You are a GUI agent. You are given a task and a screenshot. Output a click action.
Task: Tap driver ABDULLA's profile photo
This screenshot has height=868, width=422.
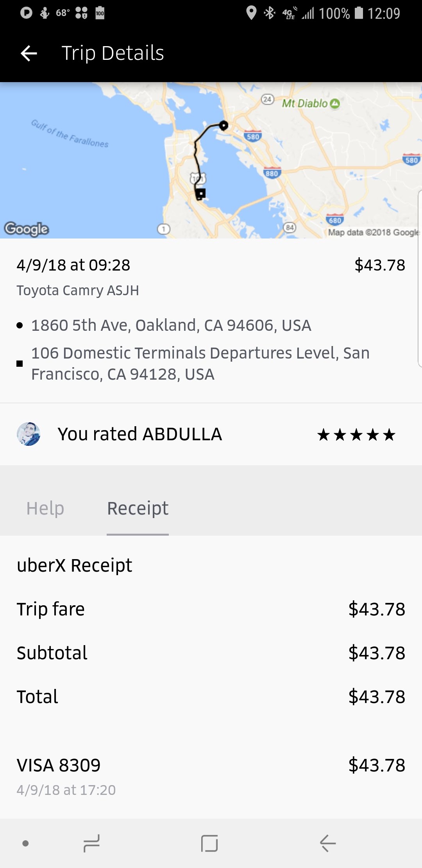(29, 434)
